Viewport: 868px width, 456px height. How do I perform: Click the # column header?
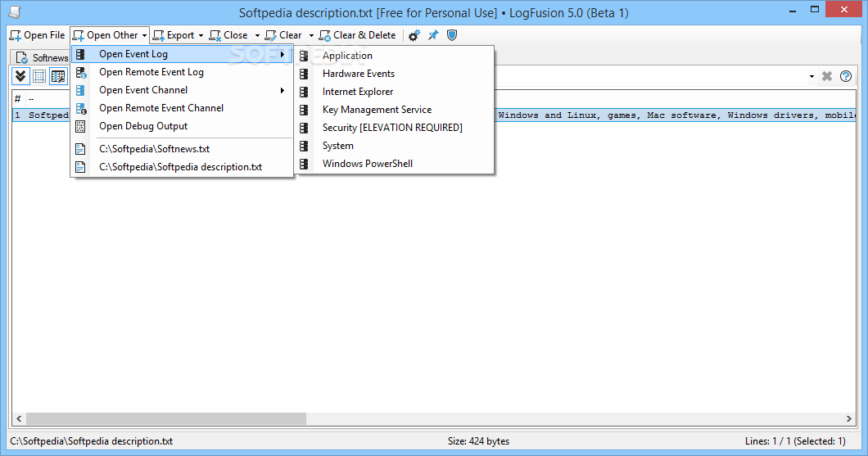coord(18,99)
